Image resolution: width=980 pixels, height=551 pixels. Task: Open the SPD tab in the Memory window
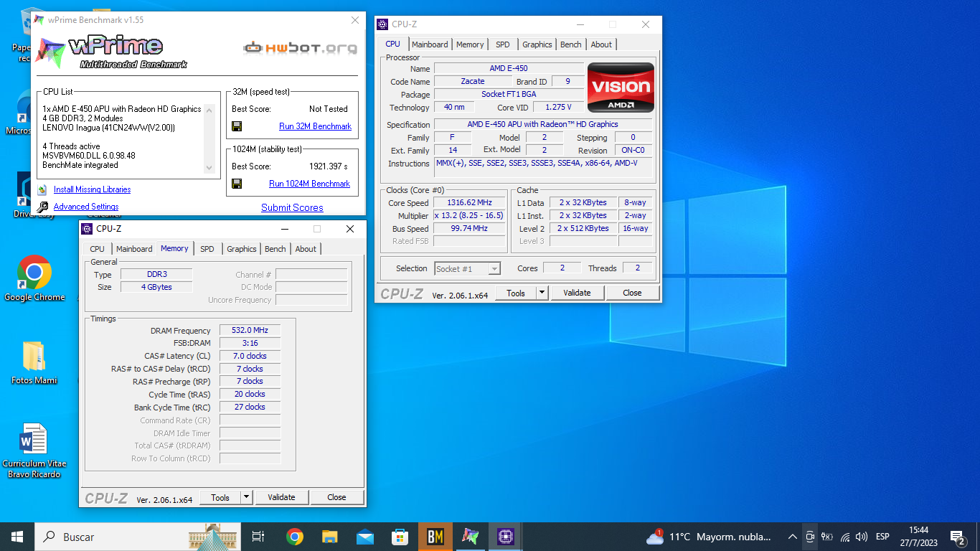tap(207, 249)
